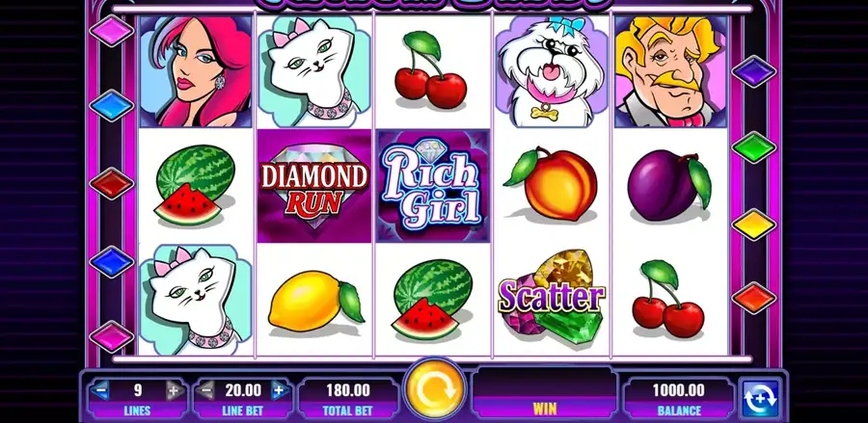Viewport: 868px width, 423px height.
Task: Increase the number of lines
Action: [x=174, y=390]
